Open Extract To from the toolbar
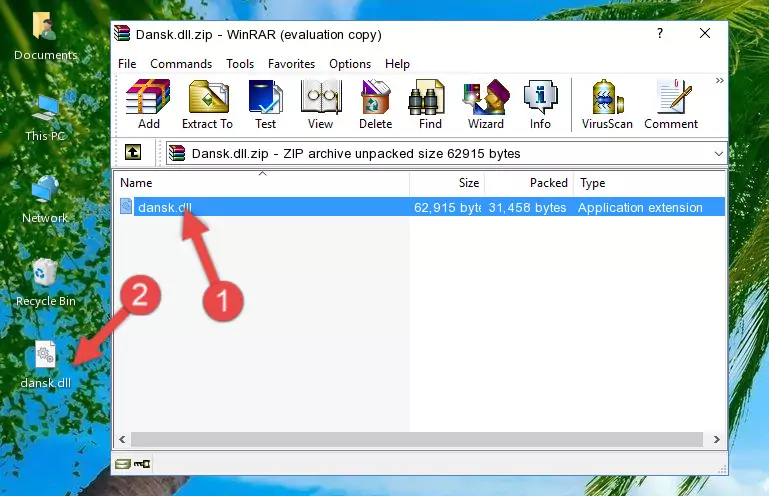The height and width of the screenshot is (496, 769). pos(207,104)
